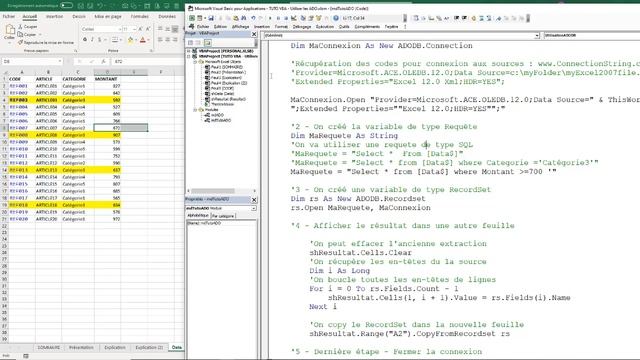Screen dimensions: 640x360
Task: Click the Project Explorer icon in VBA toolbar
Action: [x=303, y=18]
